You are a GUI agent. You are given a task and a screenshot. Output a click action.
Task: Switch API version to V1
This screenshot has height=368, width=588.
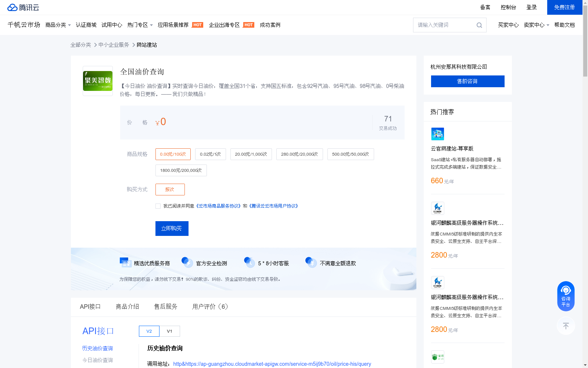(170, 331)
